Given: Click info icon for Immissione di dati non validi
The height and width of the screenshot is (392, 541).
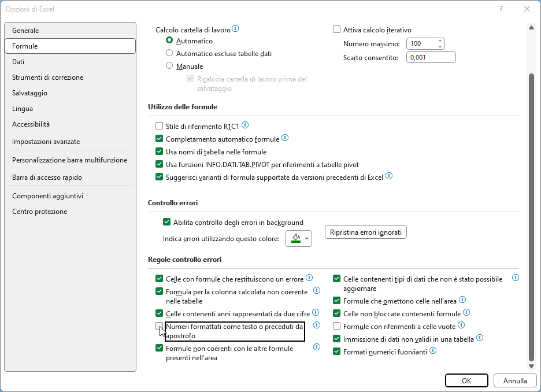Looking at the screenshot, I should point(480,338).
